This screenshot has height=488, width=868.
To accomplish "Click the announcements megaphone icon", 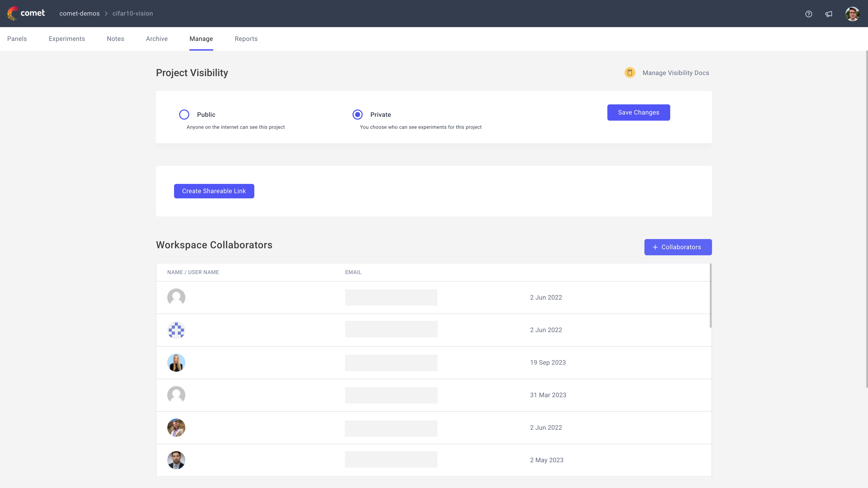I will [x=829, y=14].
